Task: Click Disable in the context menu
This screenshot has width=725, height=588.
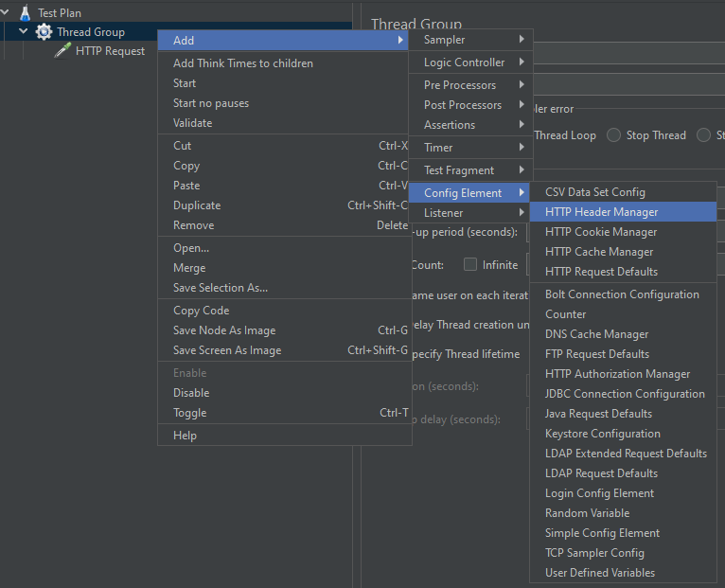Action: [284, 393]
